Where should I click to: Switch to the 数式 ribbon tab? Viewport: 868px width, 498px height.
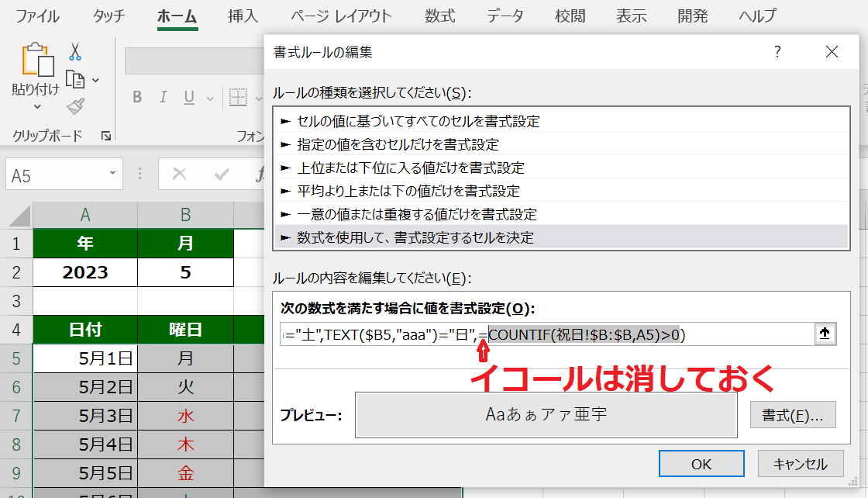point(440,16)
